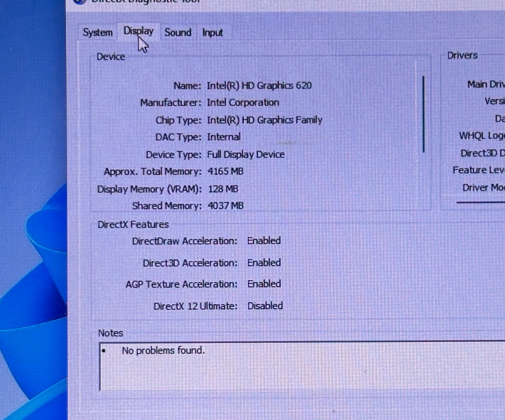Click the DirectX Diagnostic Tool title icon
Viewport: 505px width, 420px height.
[80, 2]
